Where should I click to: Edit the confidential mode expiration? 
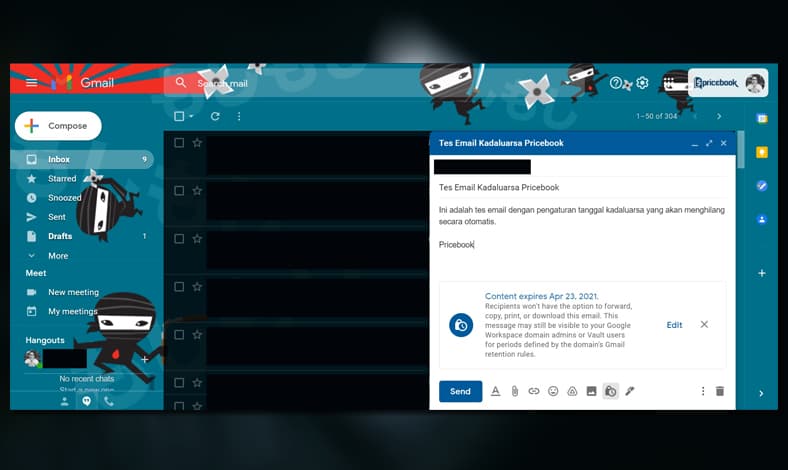point(674,325)
